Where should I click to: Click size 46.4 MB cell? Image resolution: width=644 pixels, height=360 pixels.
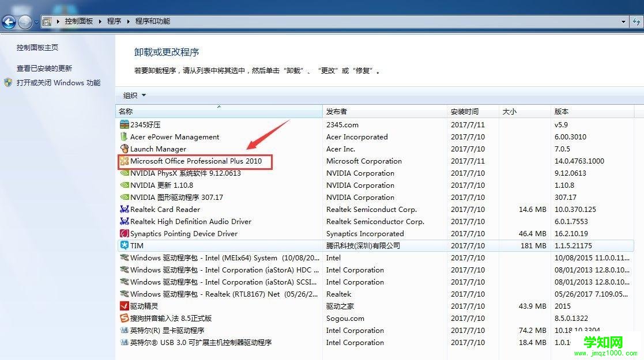[532, 234]
